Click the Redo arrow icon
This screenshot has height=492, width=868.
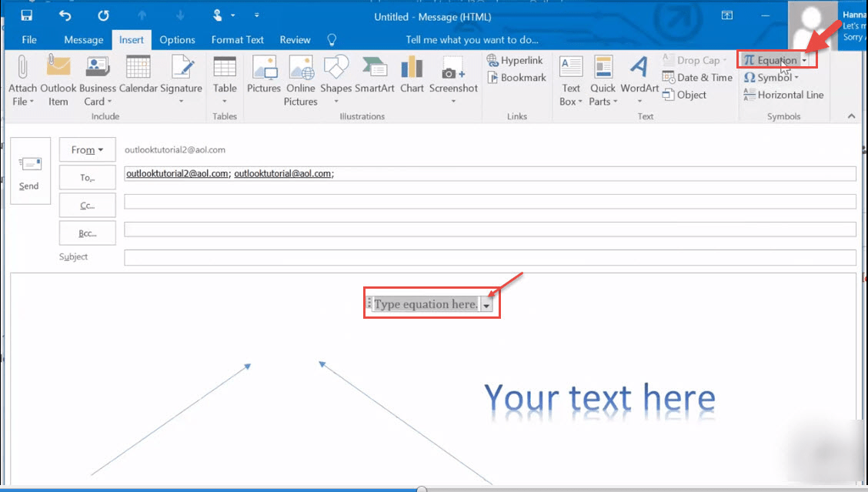pos(104,15)
